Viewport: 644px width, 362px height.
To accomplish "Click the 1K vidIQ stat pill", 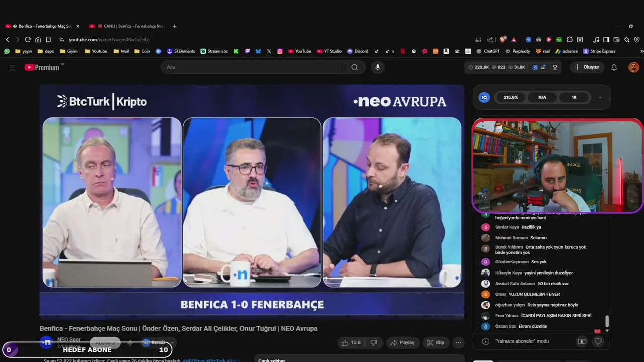I will [574, 97].
